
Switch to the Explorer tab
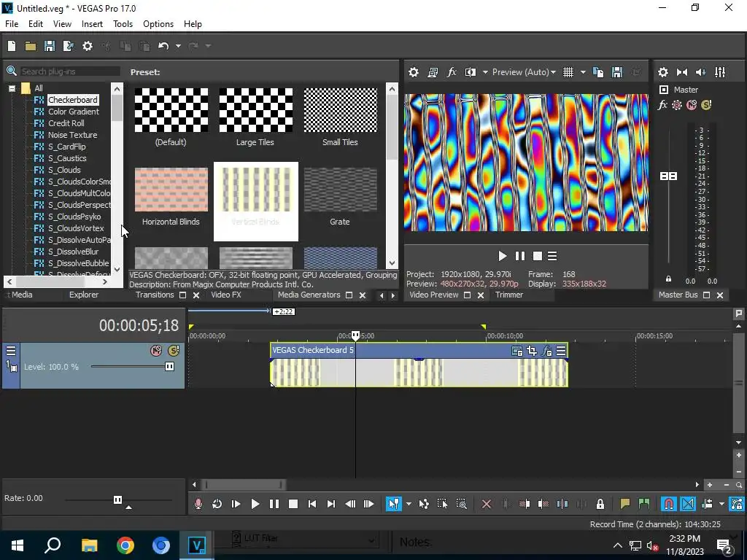(x=84, y=295)
